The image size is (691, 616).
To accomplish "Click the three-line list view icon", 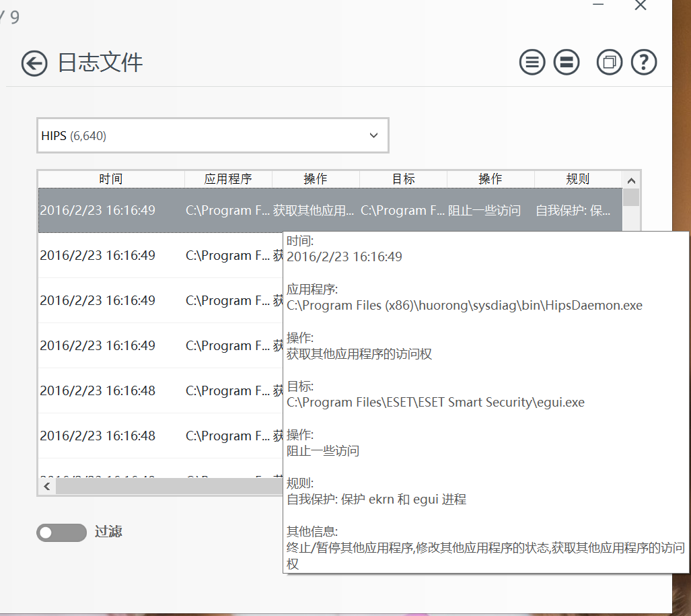I will (x=532, y=63).
